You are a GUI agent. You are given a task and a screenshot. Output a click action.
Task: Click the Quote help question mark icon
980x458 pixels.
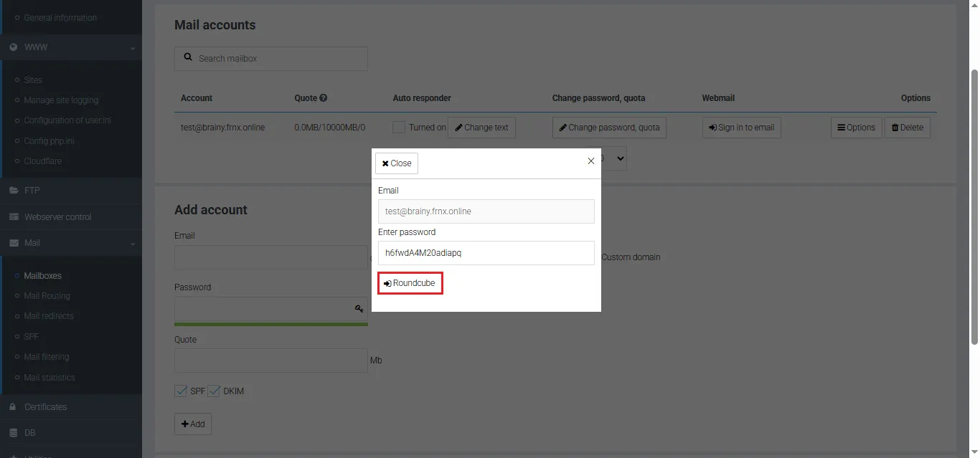point(324,98)
